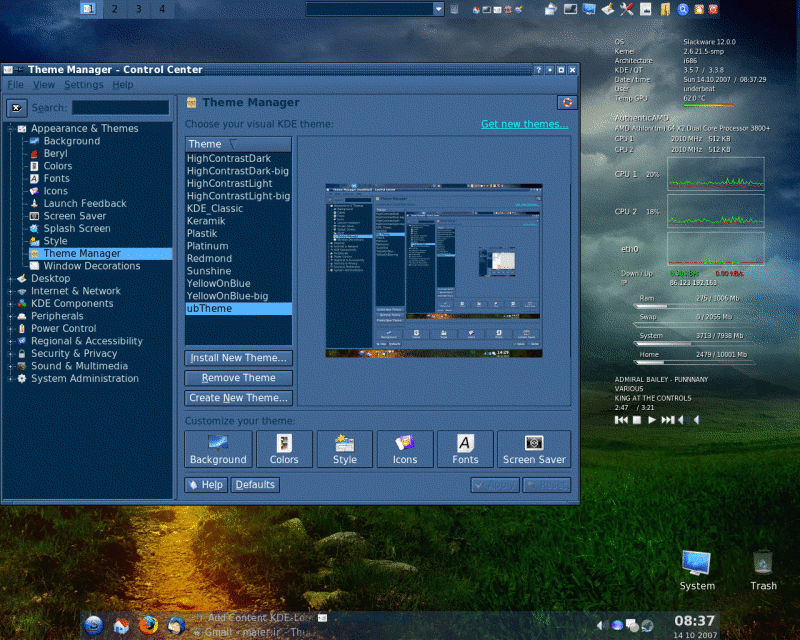Click the theme preview thumbnail
The height and width of the screenshot is (640, 800).
pos(434,270)
